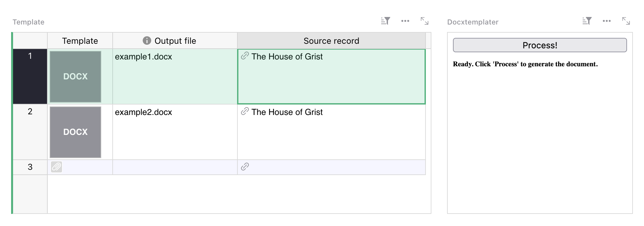Click the paperclip icon in row 1 Source record
This screenshot has height=226, width=644.
(x=244, y=56)
